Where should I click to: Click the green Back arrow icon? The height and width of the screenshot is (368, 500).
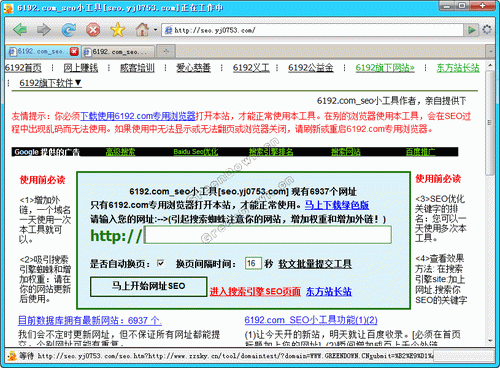20,30
